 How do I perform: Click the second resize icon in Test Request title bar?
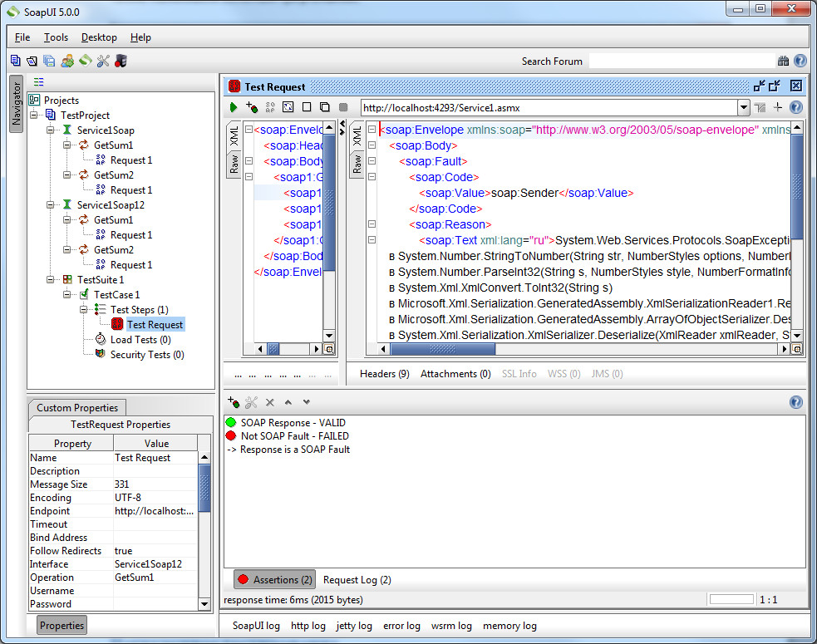tap(775, 86)
